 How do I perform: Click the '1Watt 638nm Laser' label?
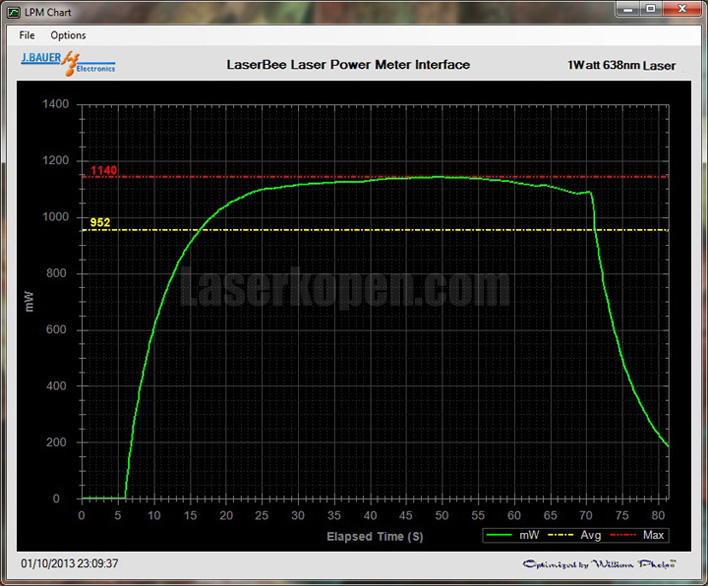[621, 66]
